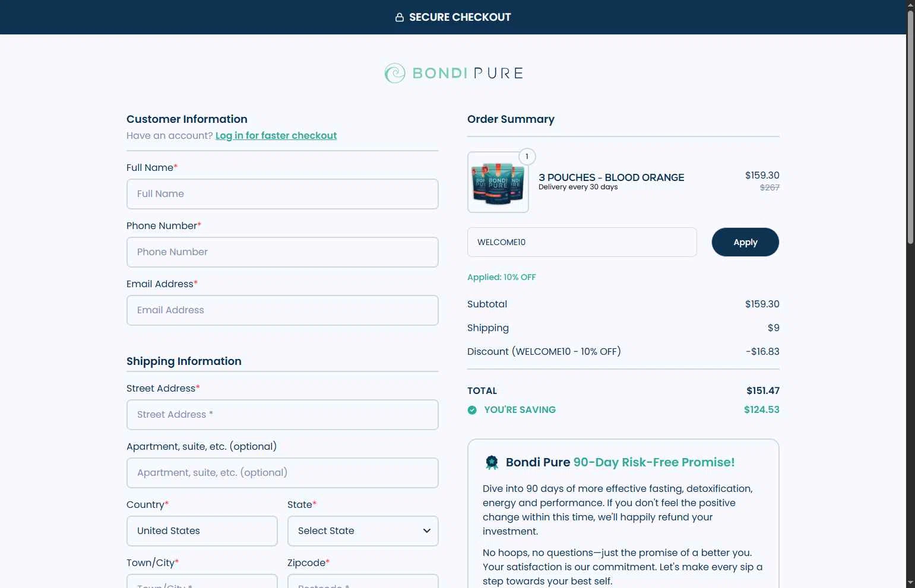Click the Subtotal $159.30 amount
This screenshot has width=915, height=588.
pyautogui.click(x=762, y=304)
